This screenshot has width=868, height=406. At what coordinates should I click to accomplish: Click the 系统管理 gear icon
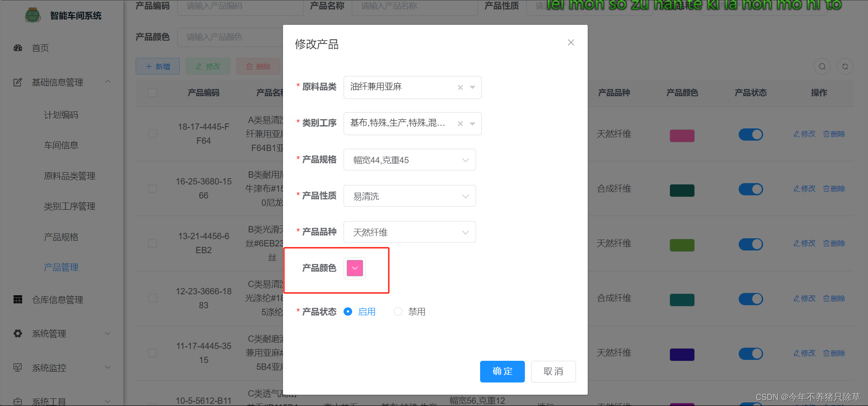[x=18, y=334]
